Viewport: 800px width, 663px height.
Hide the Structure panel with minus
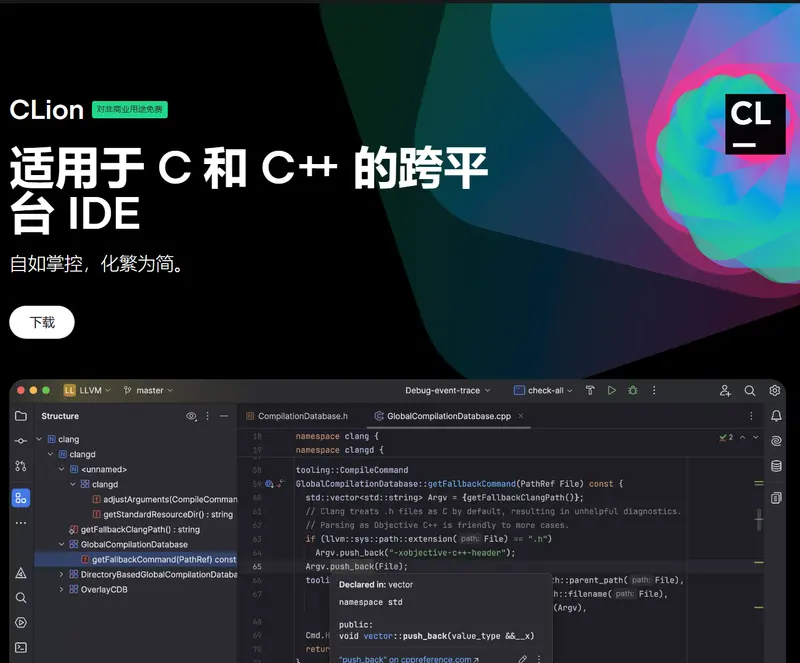pos(224,416)
